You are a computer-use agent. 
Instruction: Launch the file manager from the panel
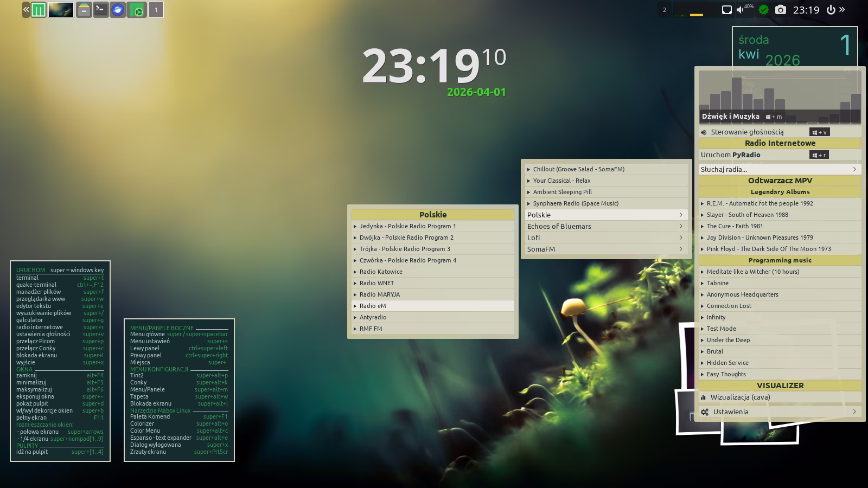84,10
